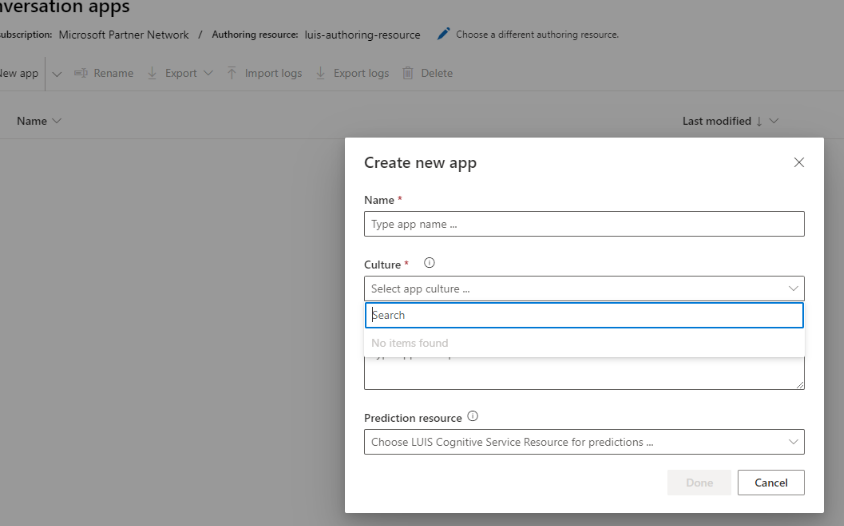Open the Select app culture dropdown
The image size is (844, 526).
(584, 289)
